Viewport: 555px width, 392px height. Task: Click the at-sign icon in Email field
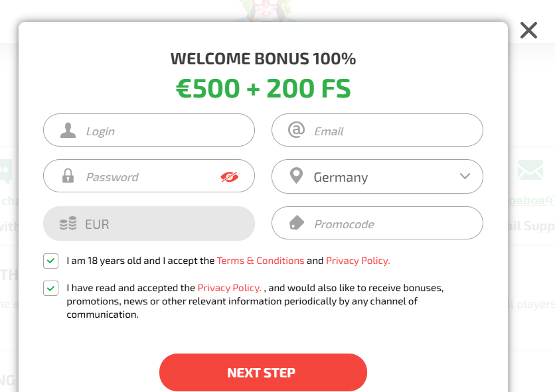pos(296,130)
